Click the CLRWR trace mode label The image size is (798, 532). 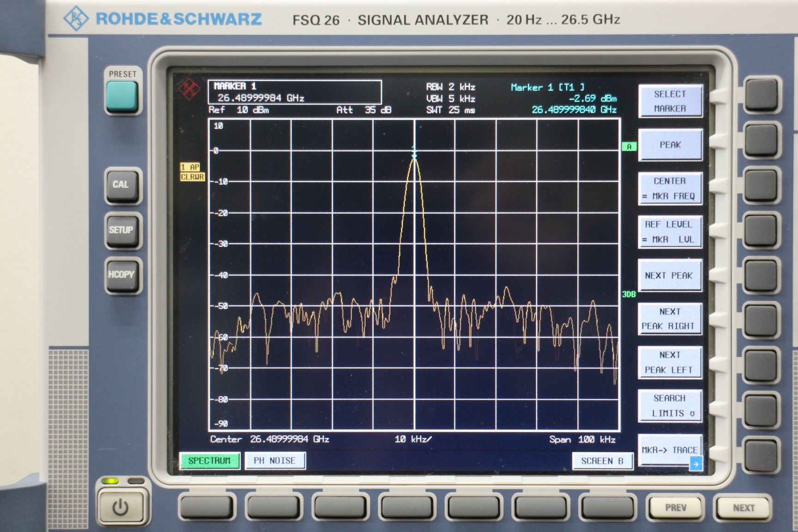(x=192, y=177)
